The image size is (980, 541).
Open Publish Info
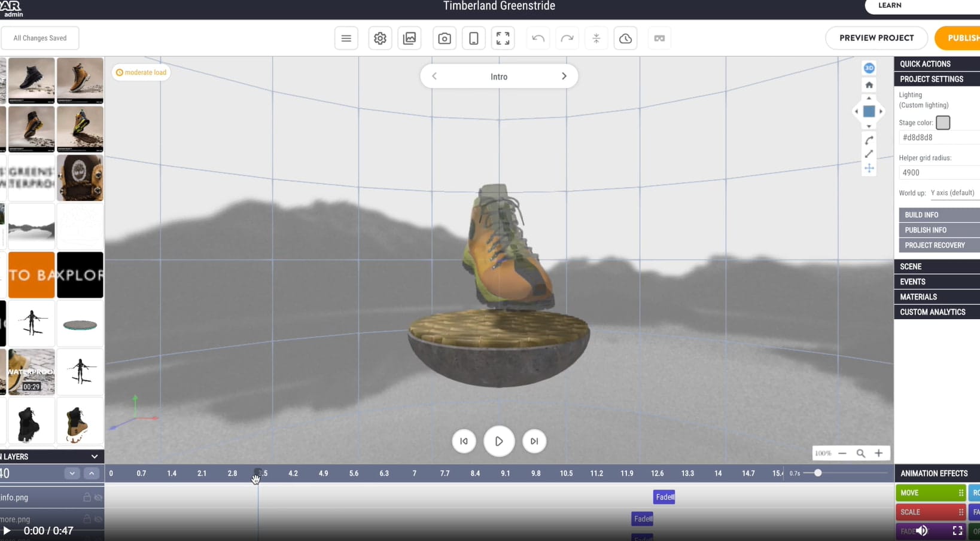click(x=939, y=230)
